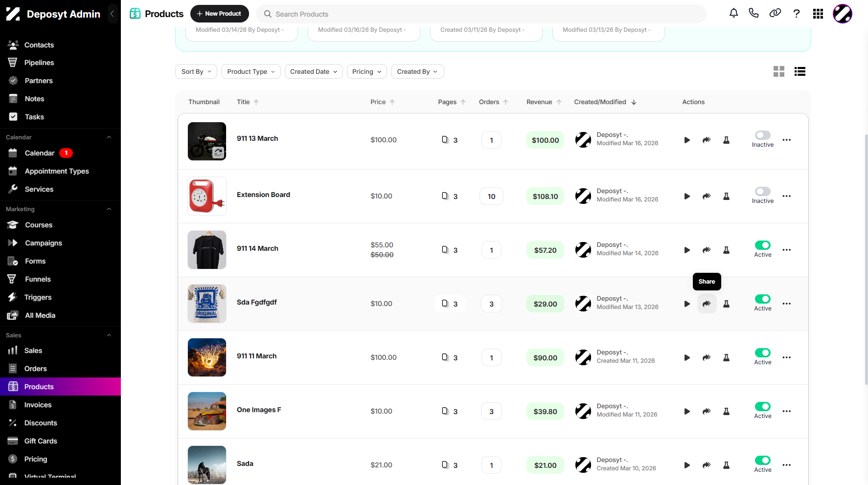The width and height of the screenshot is (868, 485).
Task: Disable the 911 11 March active toggle
Action: pyautogui.click(x=763, y=353)
